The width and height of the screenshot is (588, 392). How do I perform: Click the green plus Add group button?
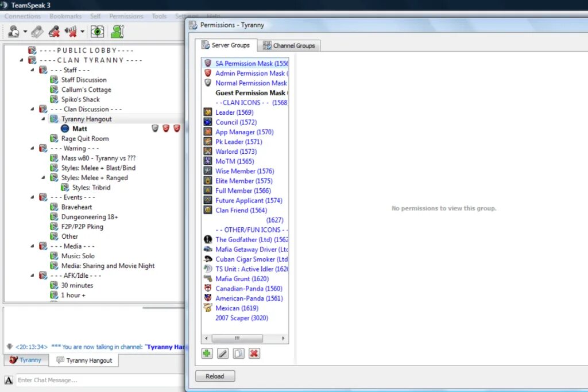pos(207,354)
